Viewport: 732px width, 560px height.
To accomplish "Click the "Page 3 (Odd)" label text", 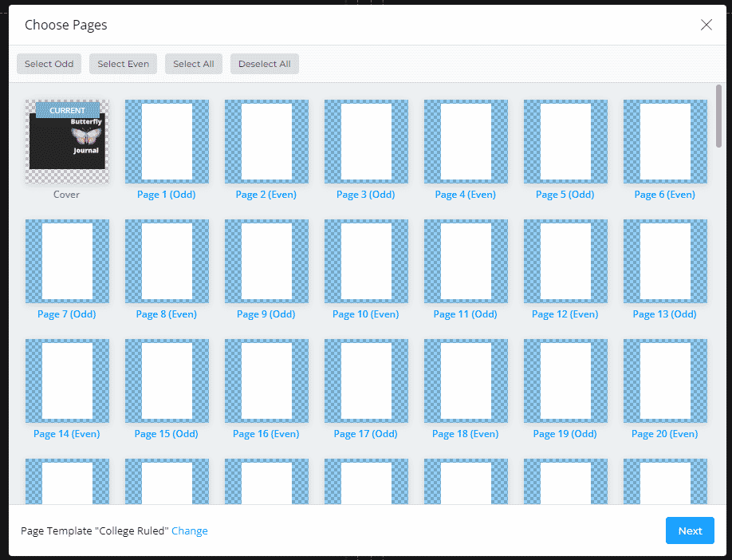I will (365, 195).
